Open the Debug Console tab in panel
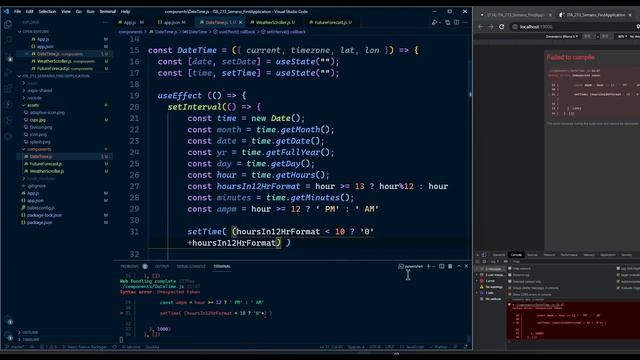Viewport: 640px width, 360px height. click(x=191, y=267)
